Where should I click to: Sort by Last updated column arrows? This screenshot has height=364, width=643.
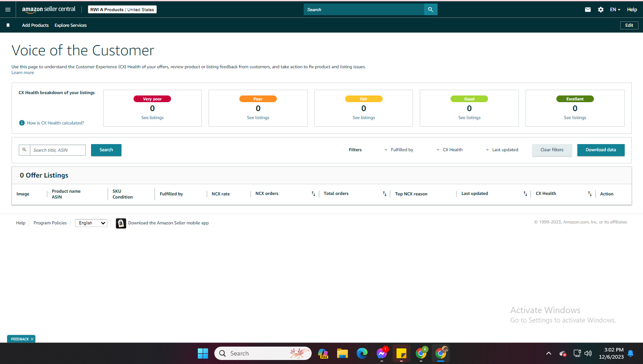525,194
